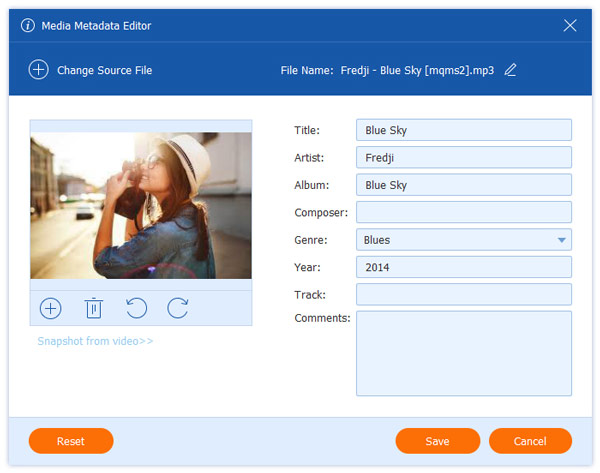The width and height of the screenshot is (600, 473).
Task: Select the Artist field with Fredji
Action: tap(463, 158)
